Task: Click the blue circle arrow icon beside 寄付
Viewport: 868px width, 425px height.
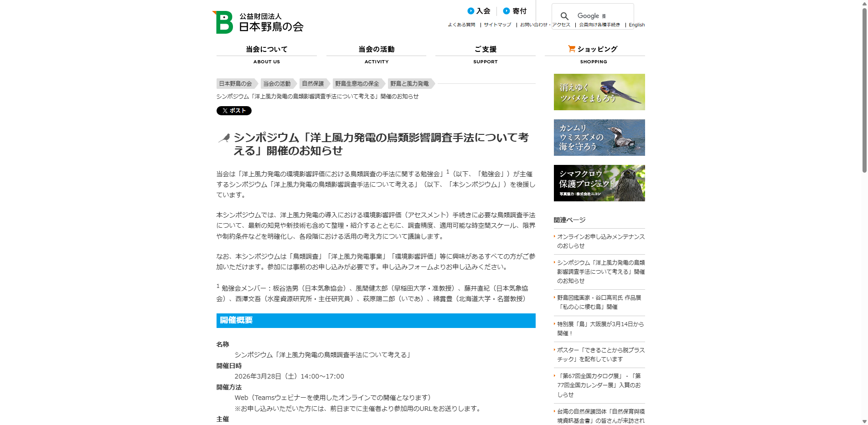Action: coord(506,10)
